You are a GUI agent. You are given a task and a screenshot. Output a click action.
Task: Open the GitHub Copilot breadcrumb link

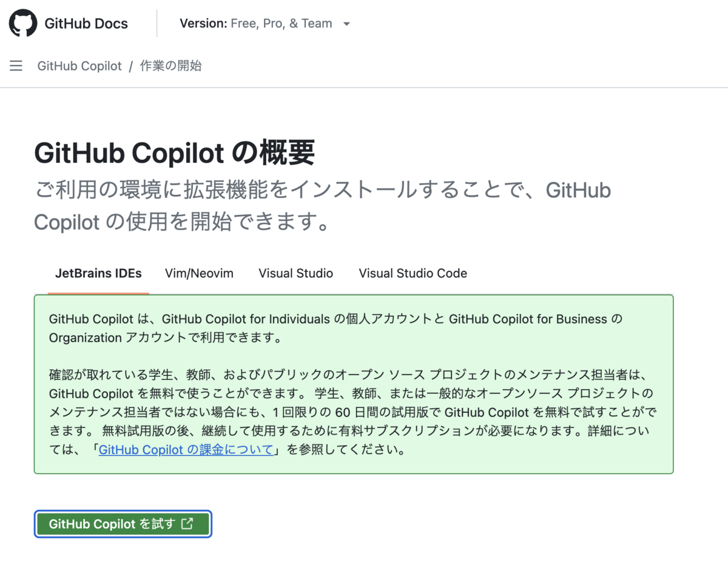[x=79, y=66]
